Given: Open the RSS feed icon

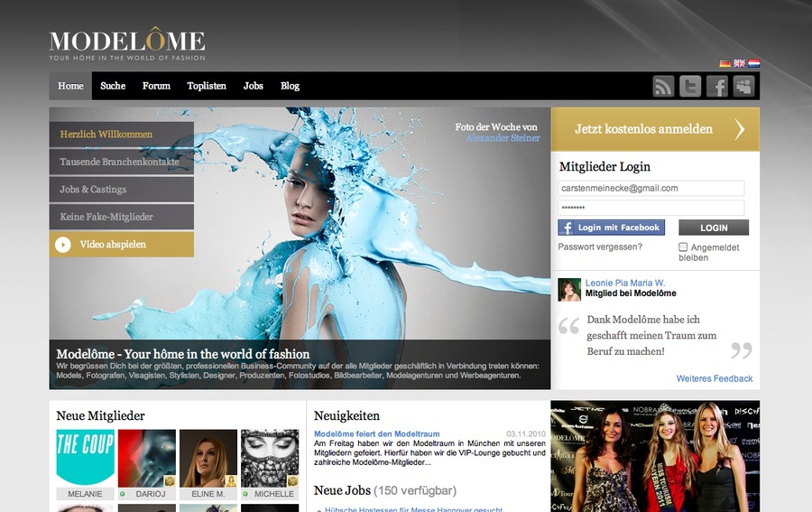Looking at the screenshot, I should (x=663, y=86).
